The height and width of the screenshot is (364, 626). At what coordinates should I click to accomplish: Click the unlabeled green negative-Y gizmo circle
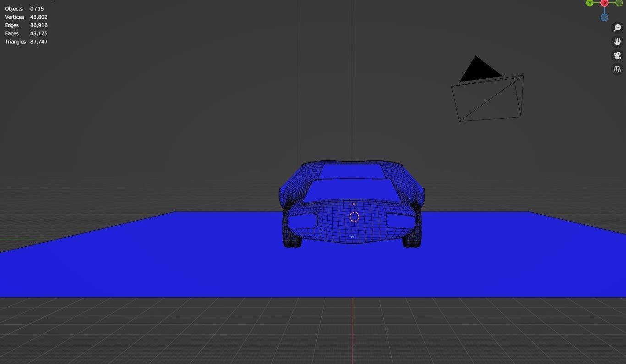tap(619, 3)
